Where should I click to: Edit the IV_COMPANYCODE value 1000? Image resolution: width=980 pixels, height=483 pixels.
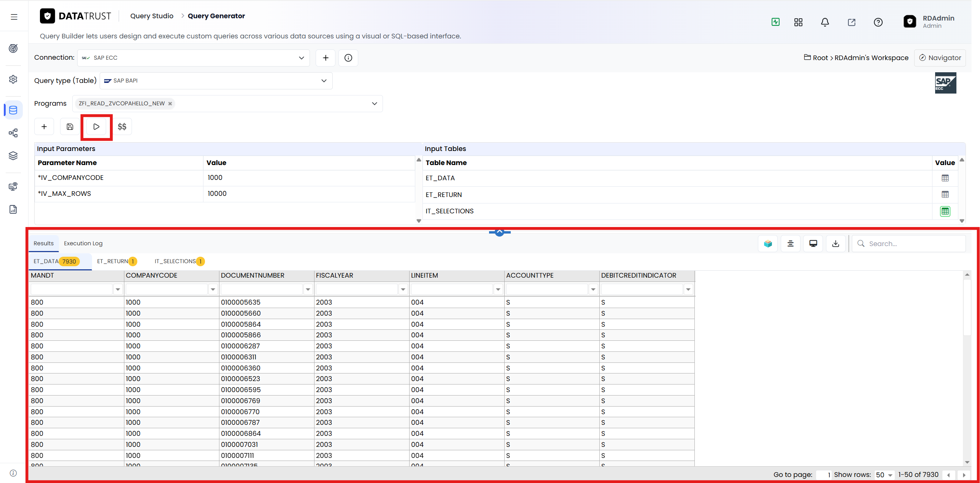(x=309, y=178)
